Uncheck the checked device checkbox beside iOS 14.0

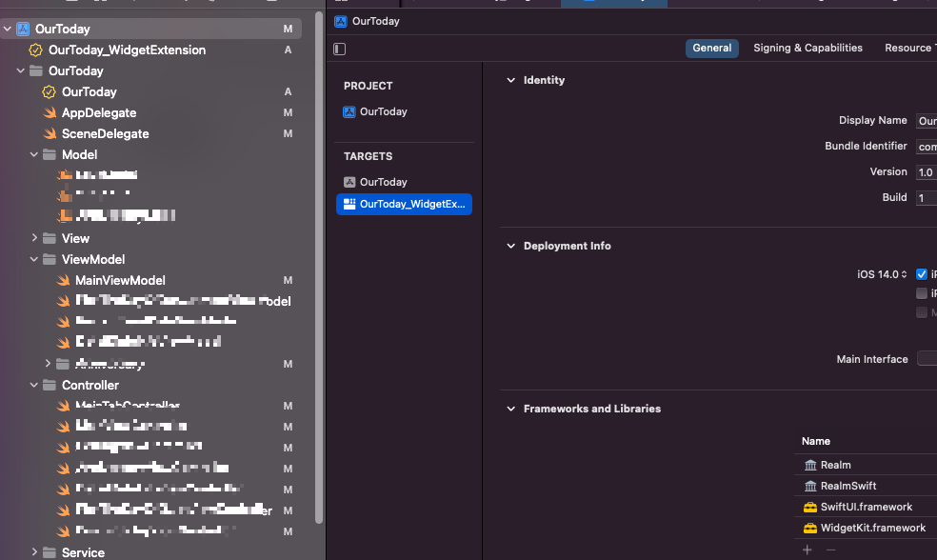click(922, 274)
